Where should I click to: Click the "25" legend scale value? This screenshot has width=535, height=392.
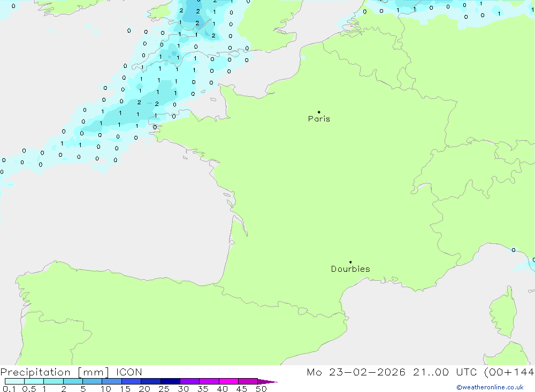click(x=164, y=389)
